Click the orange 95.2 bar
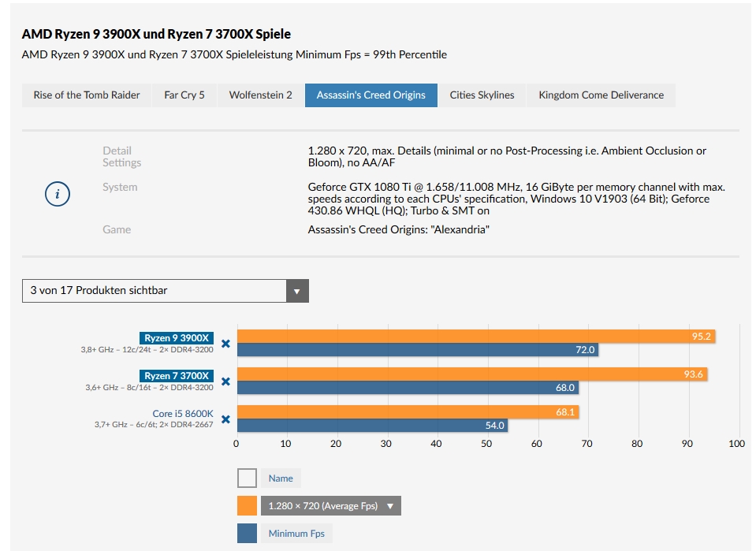The height and width of the screenshot is (551, 756). pos(476,337)
